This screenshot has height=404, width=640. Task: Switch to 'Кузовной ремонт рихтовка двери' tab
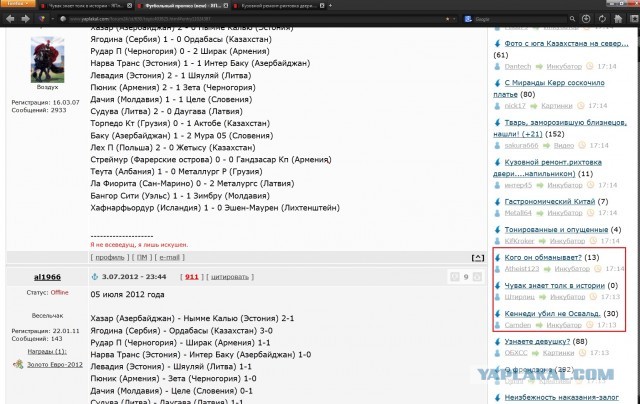point(279,6)
